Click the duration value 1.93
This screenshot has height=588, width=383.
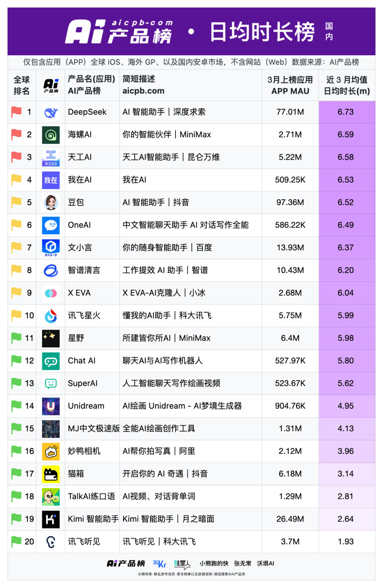346,542
